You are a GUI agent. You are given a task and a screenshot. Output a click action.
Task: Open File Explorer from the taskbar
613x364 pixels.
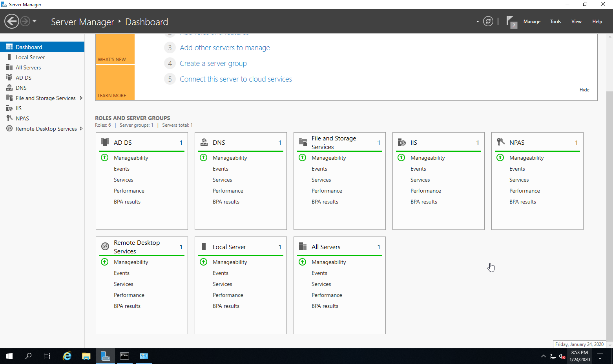coord(86,356)
